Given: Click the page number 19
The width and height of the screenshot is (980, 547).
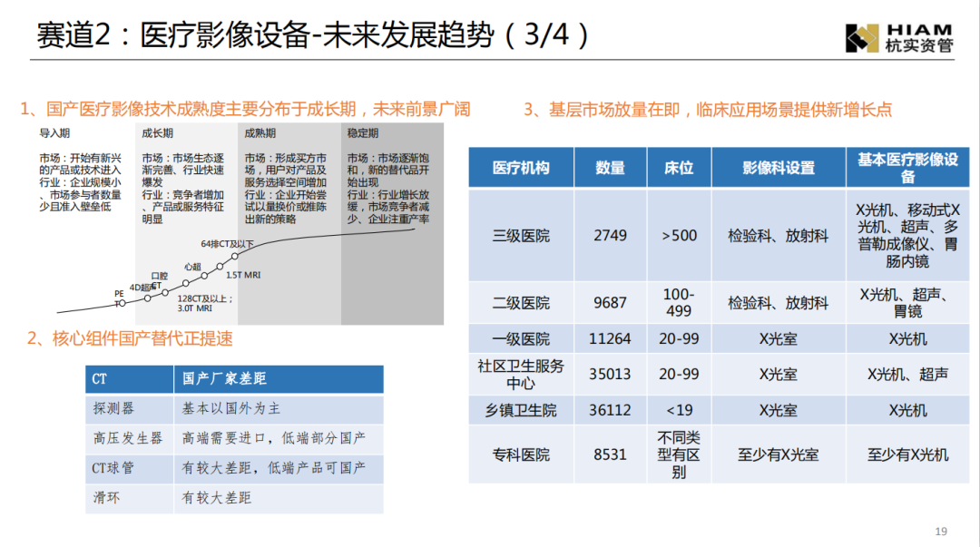Looking at the screenshot, I should point(940,531).
